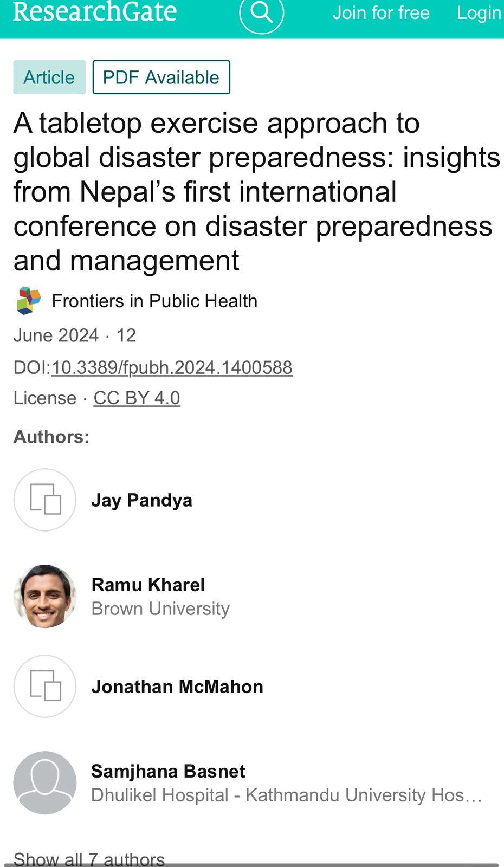Viewport: 504px width, 867px height.
Task: Open Jay Pandya's author profile
Action: coord(141,500)
